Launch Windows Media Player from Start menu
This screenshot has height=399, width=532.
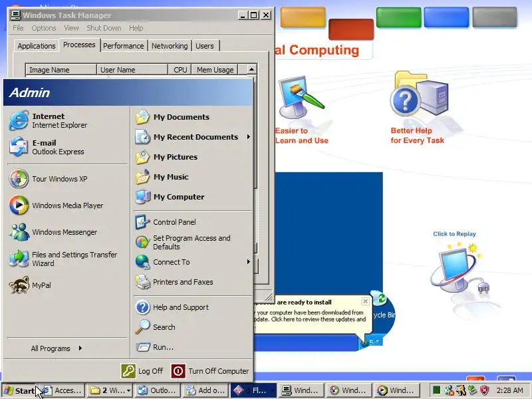[67, 205]
